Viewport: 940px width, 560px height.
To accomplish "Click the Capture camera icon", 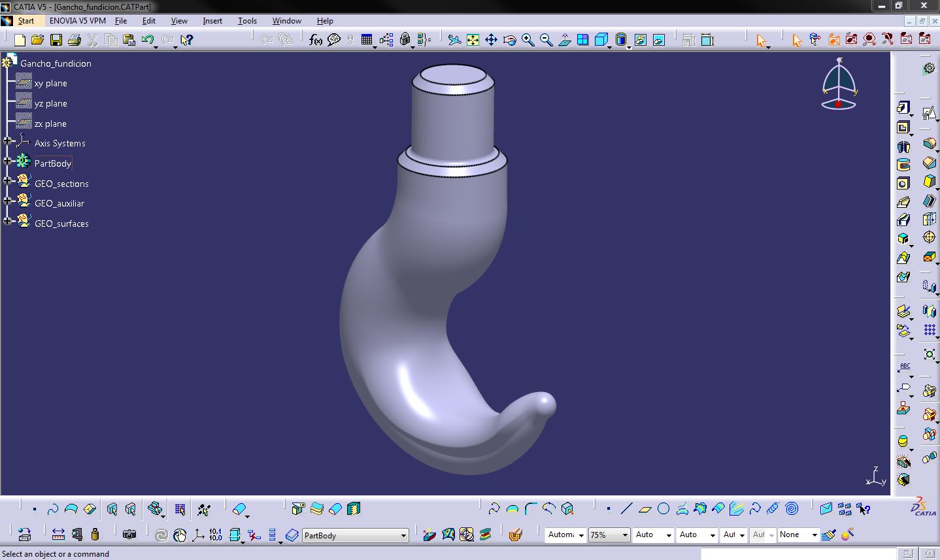I will (x=129, y=535).
